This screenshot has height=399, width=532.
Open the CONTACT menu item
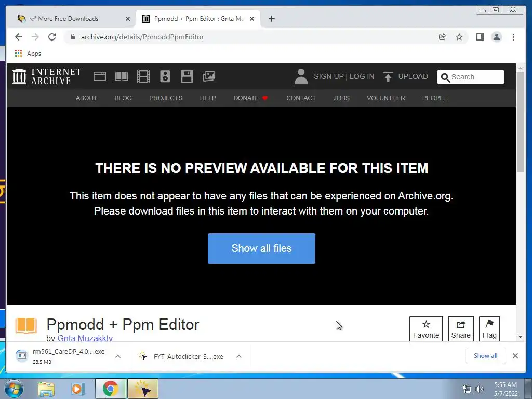point(301,98)
